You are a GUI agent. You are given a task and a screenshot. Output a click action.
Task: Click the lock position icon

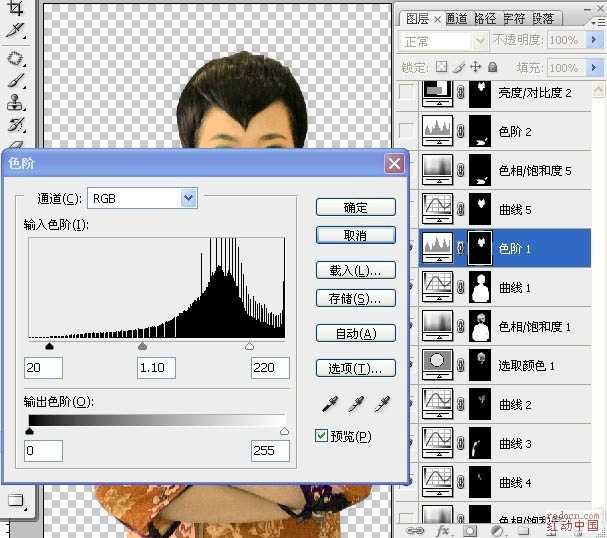pyautogui.click(x=475, y=67)
